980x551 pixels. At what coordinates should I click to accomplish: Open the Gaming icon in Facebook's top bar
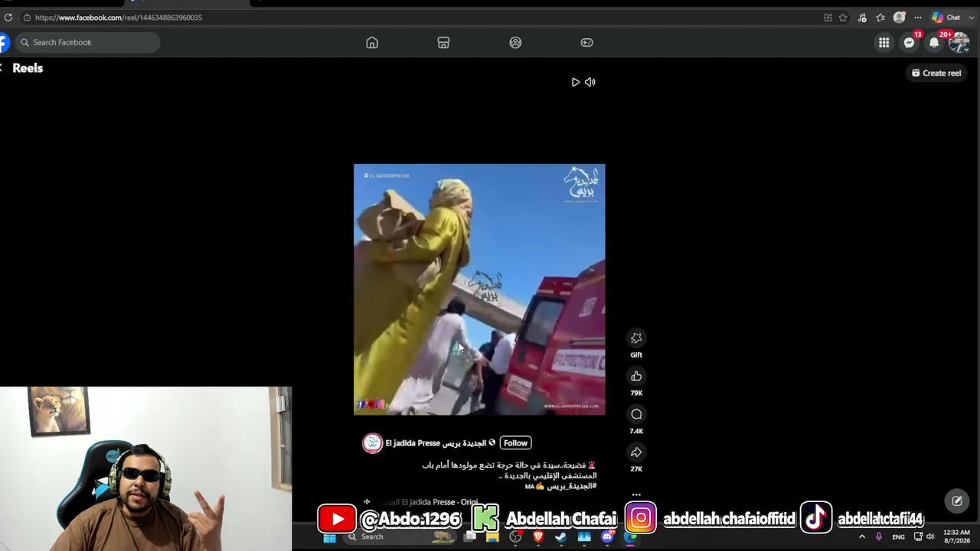586,43
